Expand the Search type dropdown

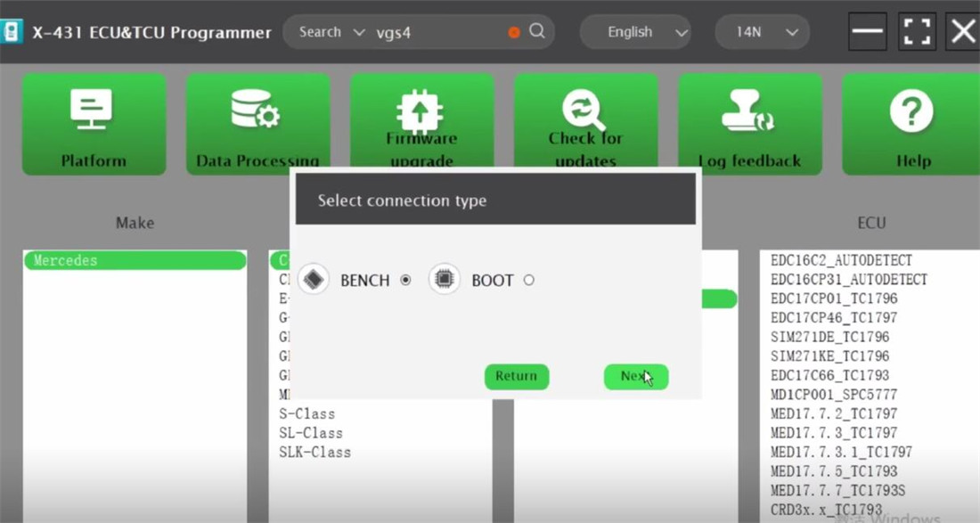[x=331, y=32]
